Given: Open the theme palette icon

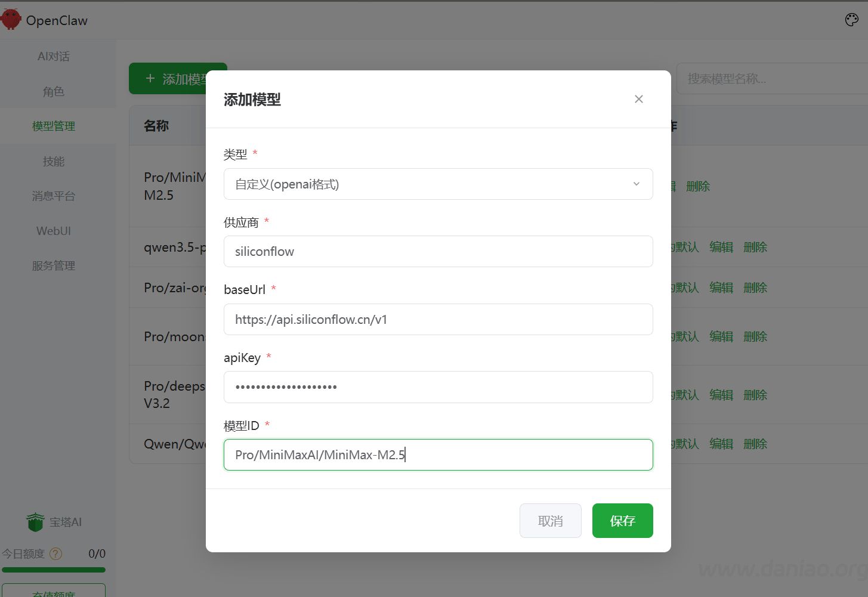Looking at the screenshot, I should pyautogui.click(x=851, y=20).
